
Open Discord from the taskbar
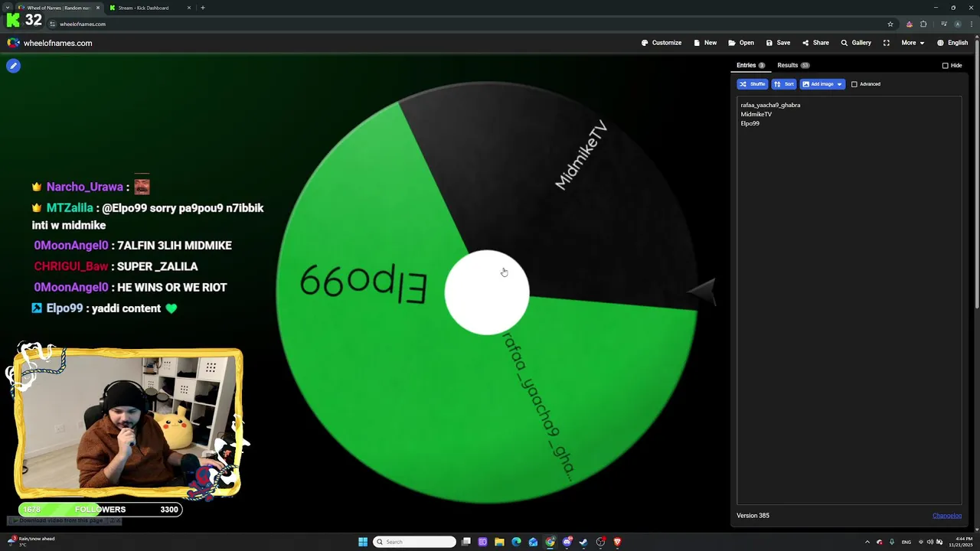coord(567,542)
